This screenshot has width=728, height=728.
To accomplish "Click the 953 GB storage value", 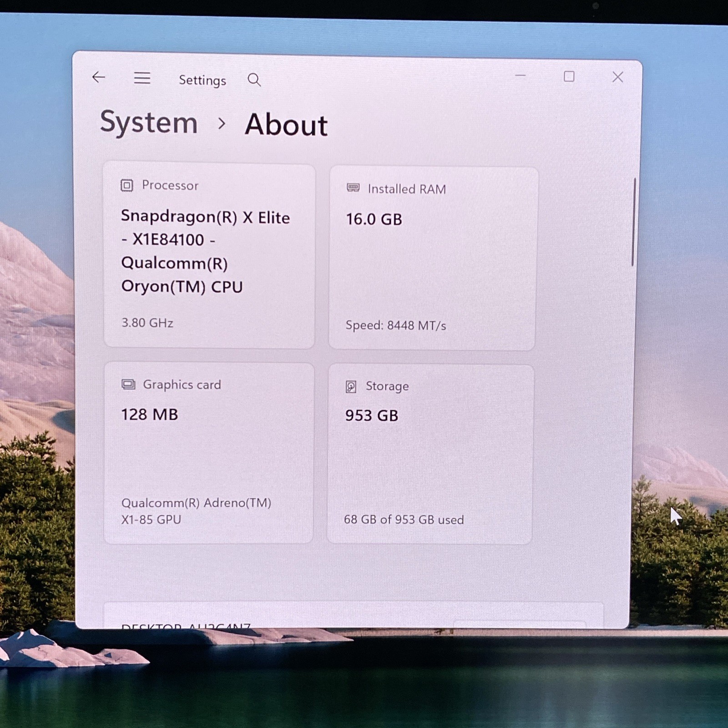I will (372, 415).
